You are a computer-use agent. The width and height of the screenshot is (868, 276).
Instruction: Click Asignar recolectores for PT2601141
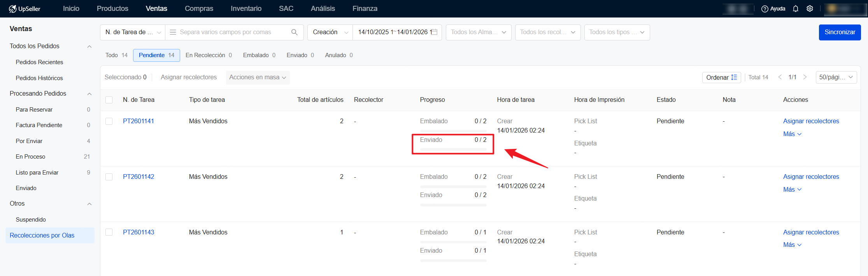pyautogui.click(x=811, y=121)
